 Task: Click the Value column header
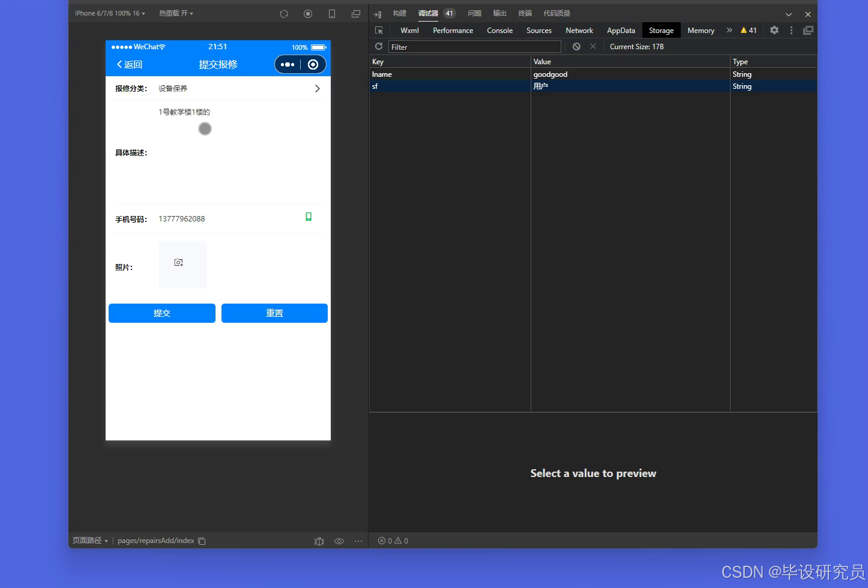click(x=630, y=62)
